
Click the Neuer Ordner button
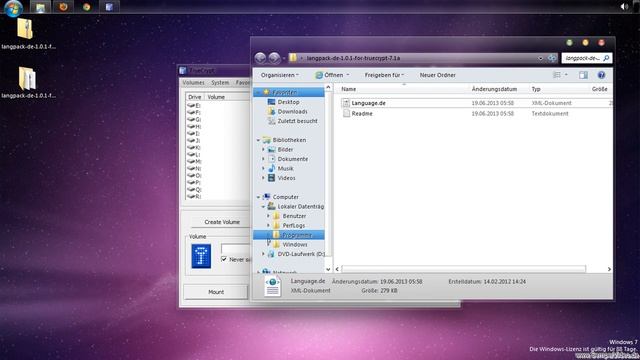tap(438, 75)
